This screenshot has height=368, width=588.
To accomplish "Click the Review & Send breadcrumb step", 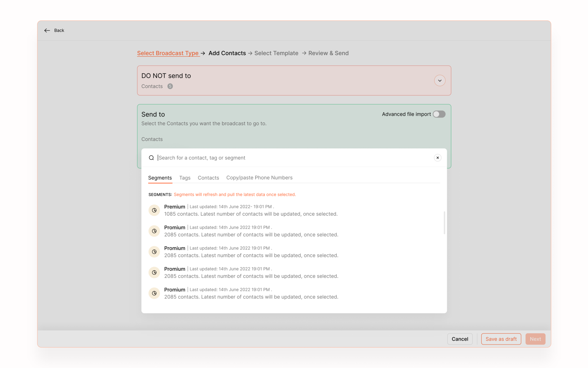I will tap(328, 53).
